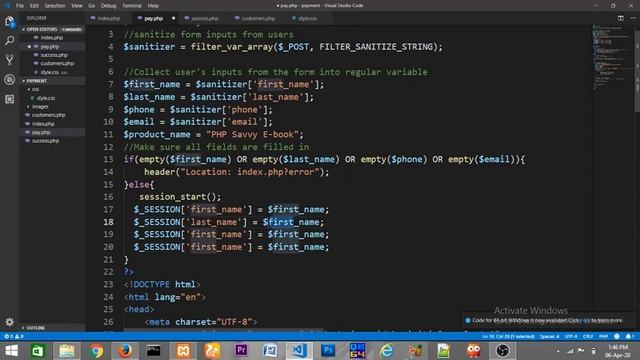
Task: Collapse the css folder in tree
Action: pos(36,89)
